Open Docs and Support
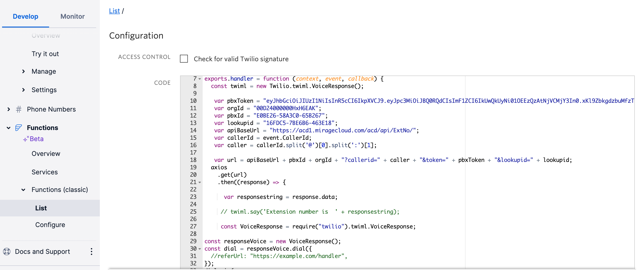The image size is (644, 270). coord(42,251)
